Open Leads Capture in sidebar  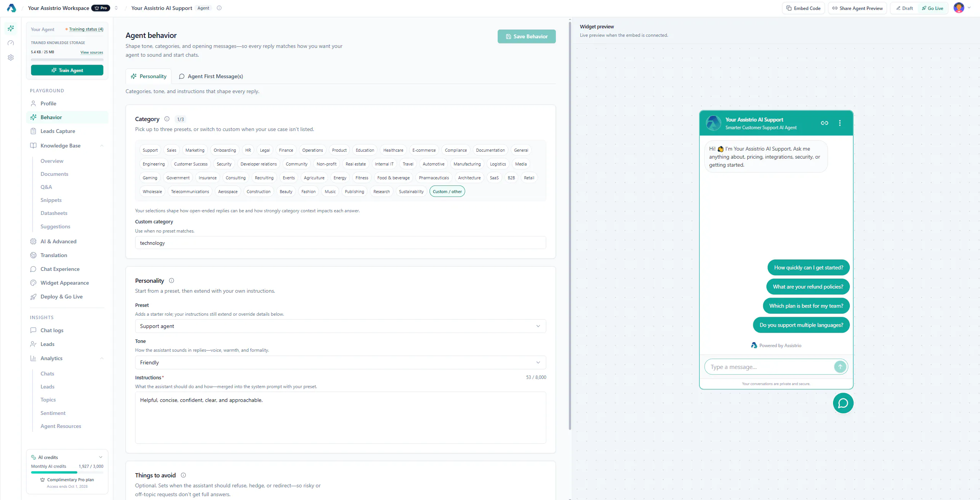67,131
